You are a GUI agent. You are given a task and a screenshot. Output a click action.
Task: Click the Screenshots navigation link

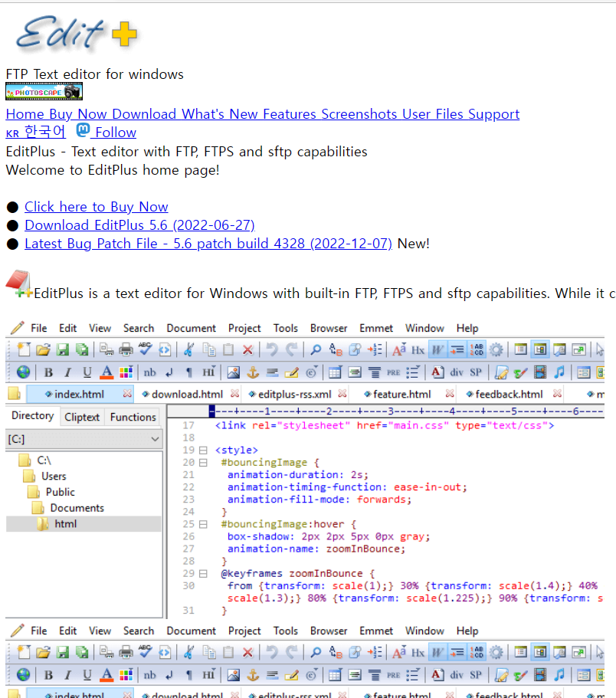point(359,114)
